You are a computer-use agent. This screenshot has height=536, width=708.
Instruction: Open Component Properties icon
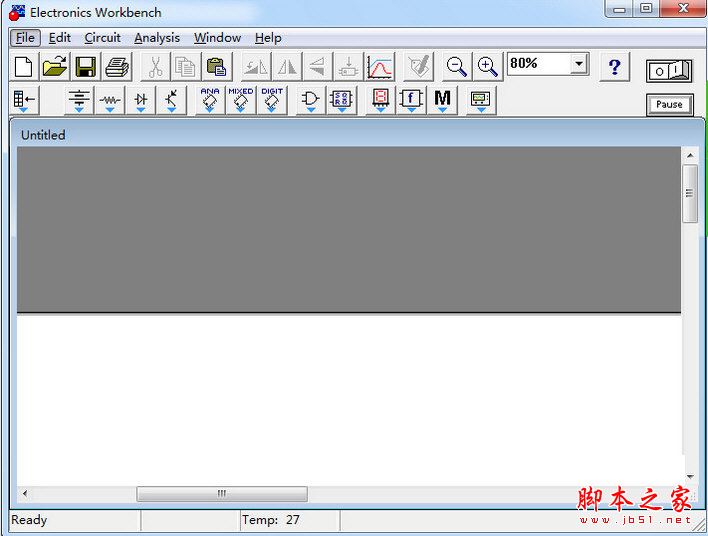pos(419,67)
